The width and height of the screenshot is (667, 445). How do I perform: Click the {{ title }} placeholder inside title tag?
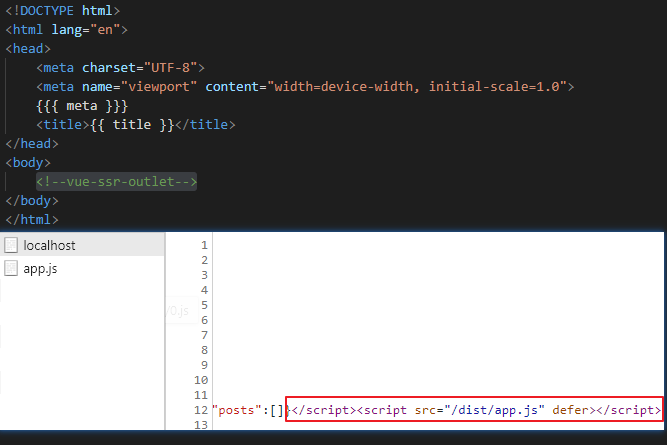click(x=132, y=125)
